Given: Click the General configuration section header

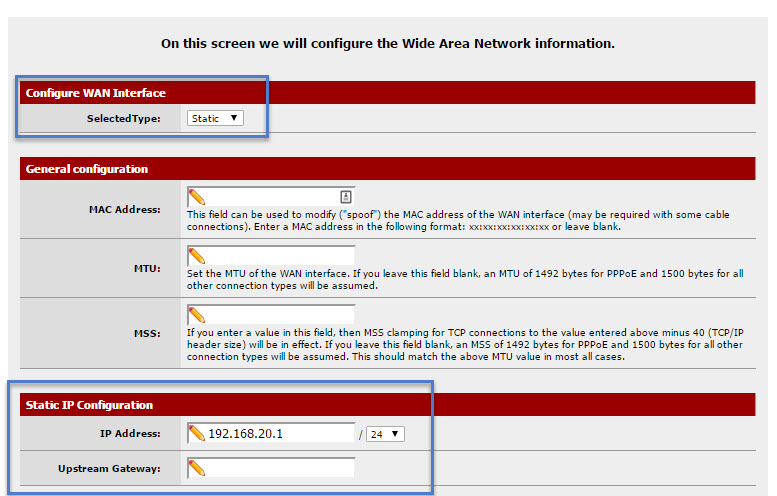Looking at the screenshot, I should [x=87, y=169].
